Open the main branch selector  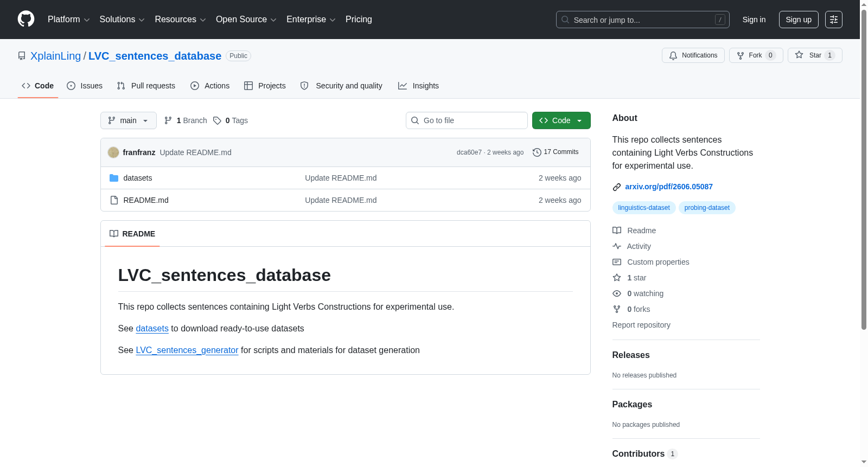point(129,120)
